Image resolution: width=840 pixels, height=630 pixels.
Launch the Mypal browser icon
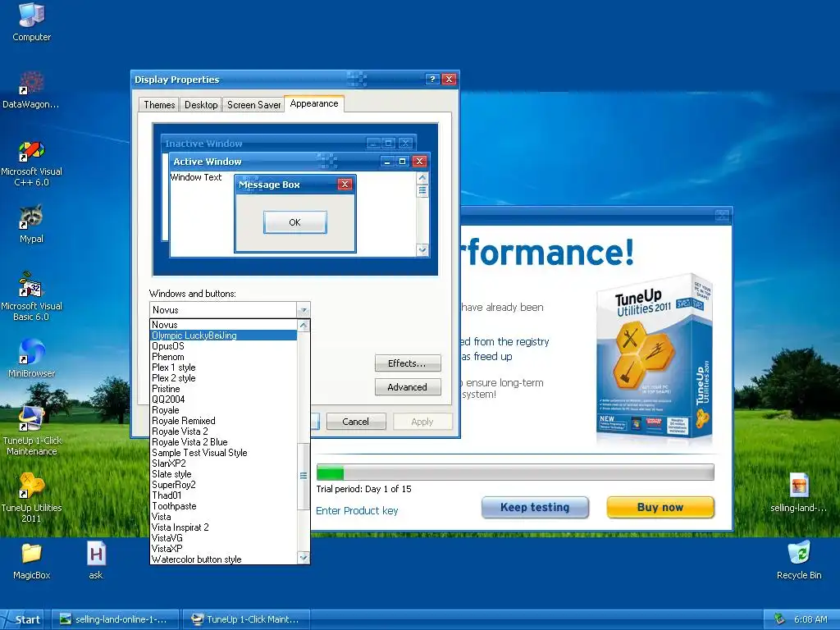pyautogui.click(x=31, y=224)
